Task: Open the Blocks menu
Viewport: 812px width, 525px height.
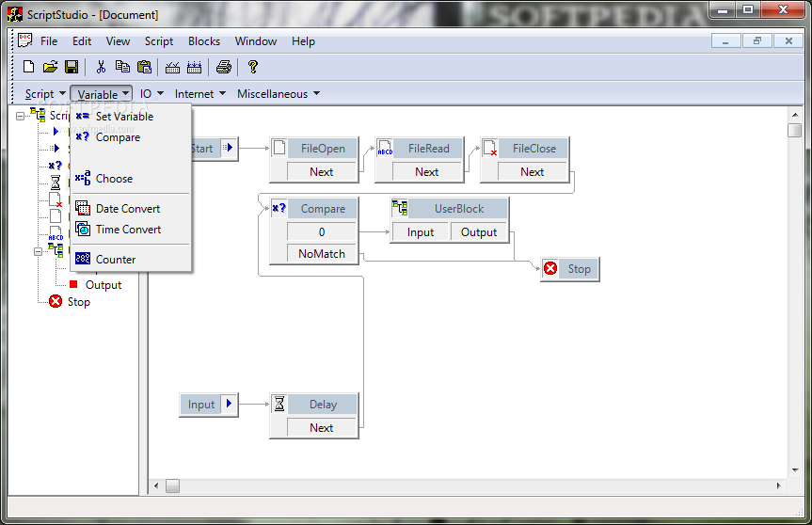Action: [x=204, y=41]
